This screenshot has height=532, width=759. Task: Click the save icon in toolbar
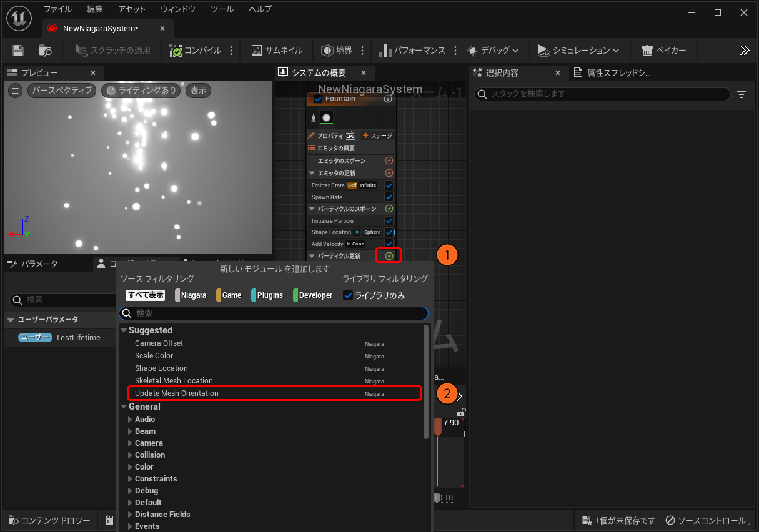pyautogui.click(x=18, y=51)
